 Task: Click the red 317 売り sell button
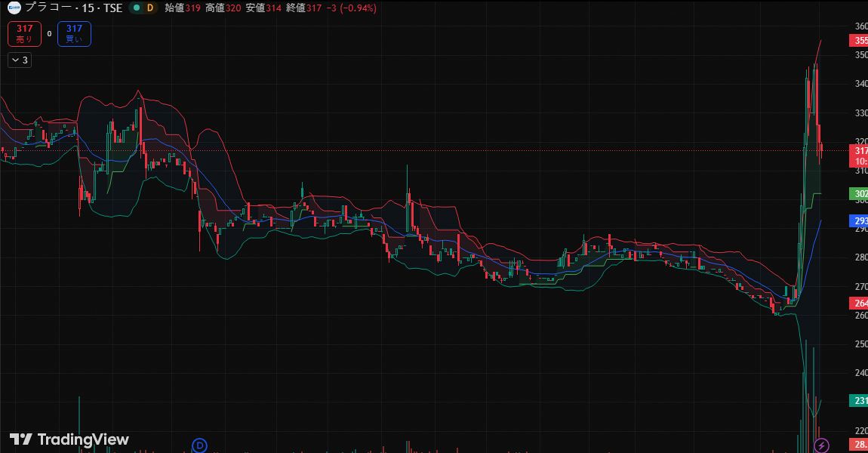point(24,34)
